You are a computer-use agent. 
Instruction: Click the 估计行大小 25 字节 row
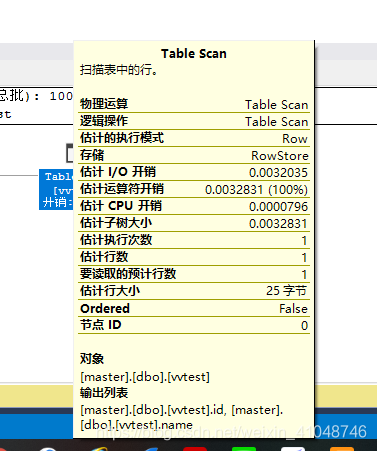[x=194, y=291]
